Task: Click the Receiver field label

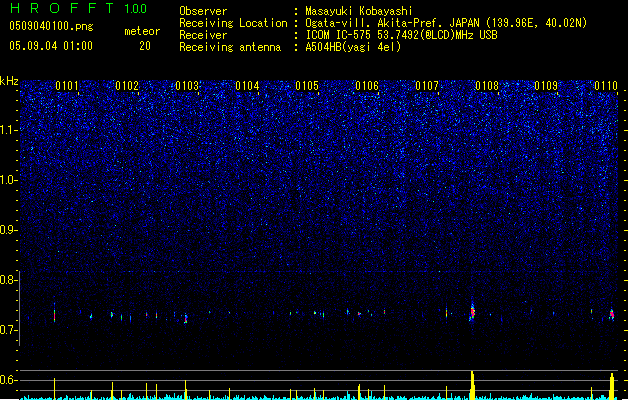Action: [203, 35]
